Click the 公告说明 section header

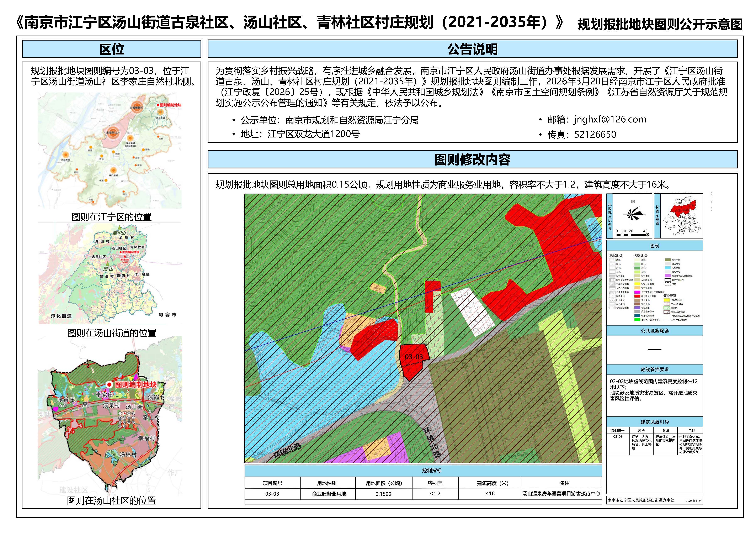(472, 49)
